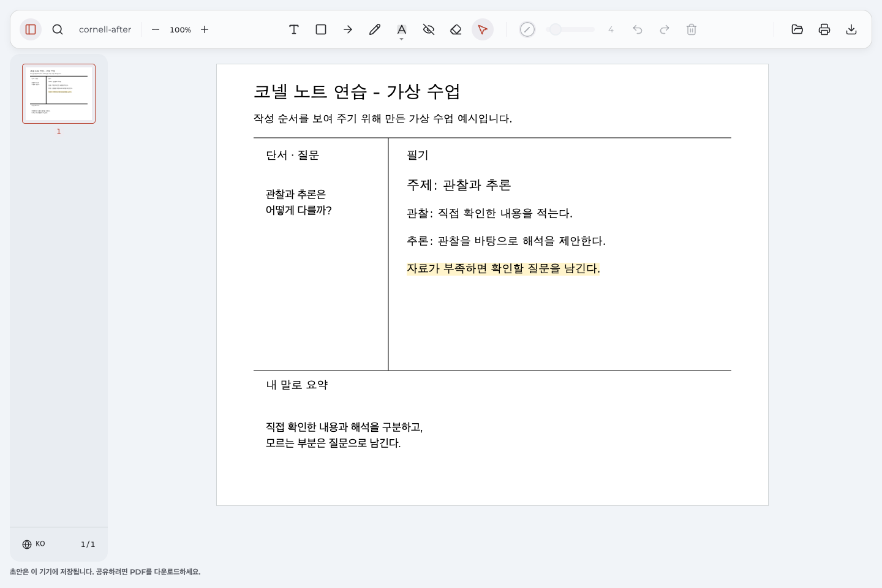Click the subtitle 작성 순서를 보여 주기 line
This screenshot has height=588, width=882.
(x=383, y=118)
